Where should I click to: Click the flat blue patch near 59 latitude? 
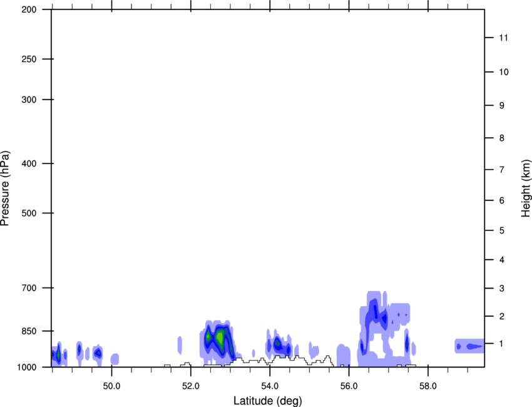(469, 346)
